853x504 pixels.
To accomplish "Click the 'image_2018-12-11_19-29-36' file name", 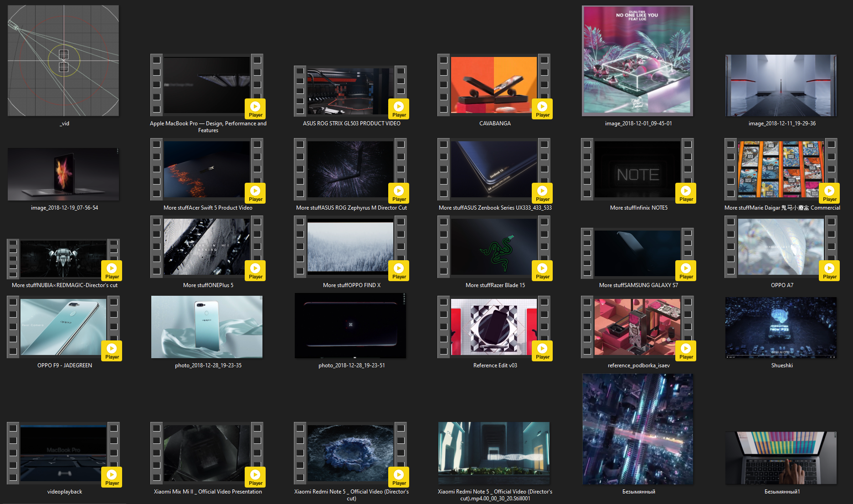I will pyautogui.click(x=782, y=123).
